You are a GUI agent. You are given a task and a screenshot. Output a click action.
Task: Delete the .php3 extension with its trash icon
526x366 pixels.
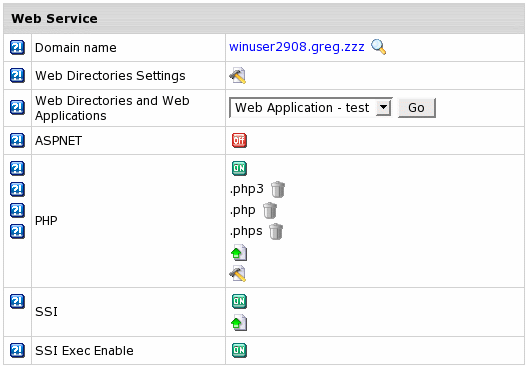click(x=278, y=189)
